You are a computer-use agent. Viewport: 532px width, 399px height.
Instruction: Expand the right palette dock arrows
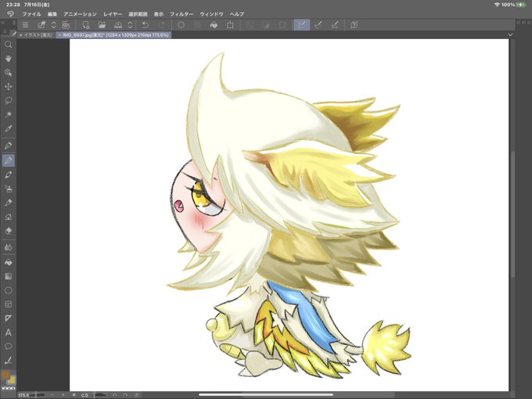click(x=523, y=23)
